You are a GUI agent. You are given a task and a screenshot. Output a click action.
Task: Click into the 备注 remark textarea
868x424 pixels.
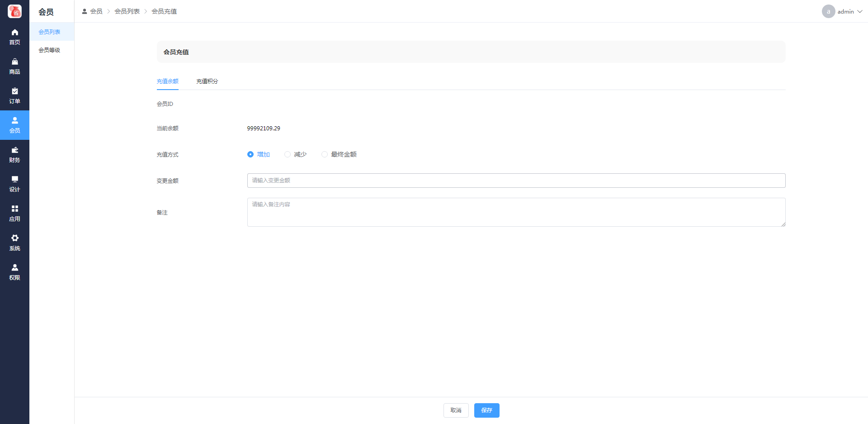516,212
